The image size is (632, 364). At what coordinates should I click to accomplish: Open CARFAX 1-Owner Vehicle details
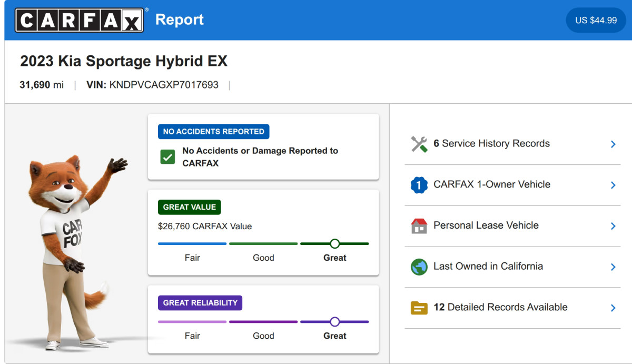tap(512, 185)
